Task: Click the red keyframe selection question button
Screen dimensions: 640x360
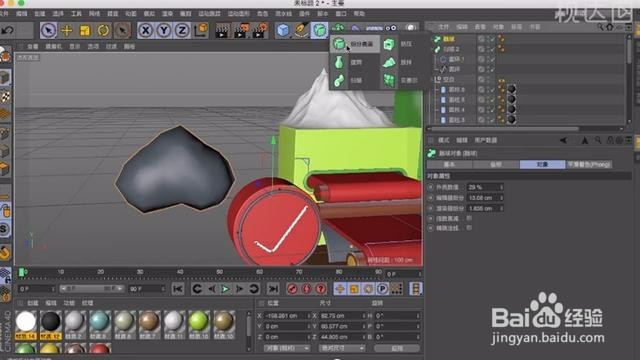Action: pyautogui.click(x=321, y=289)
